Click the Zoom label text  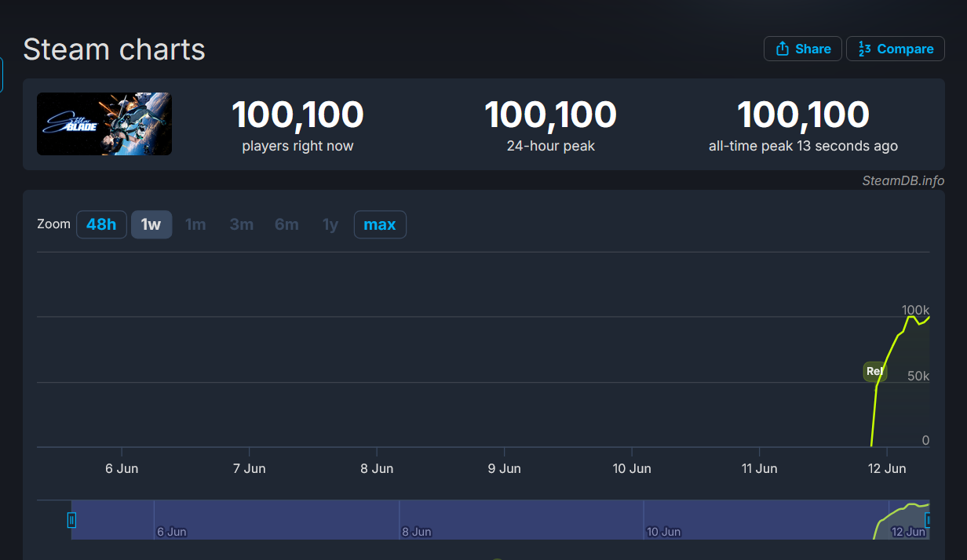[53, 224]
